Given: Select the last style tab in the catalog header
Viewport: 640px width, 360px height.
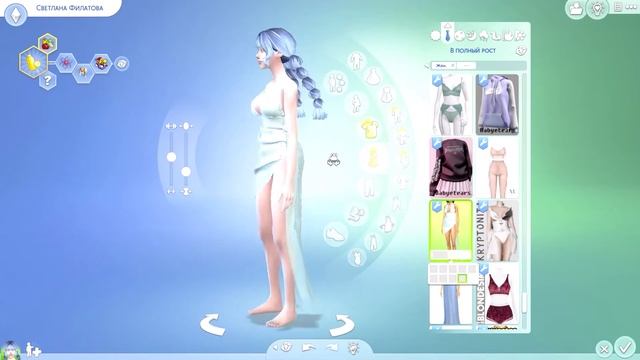Looking at the screenshot, I should pyautogui.click(x=520, y=36).
